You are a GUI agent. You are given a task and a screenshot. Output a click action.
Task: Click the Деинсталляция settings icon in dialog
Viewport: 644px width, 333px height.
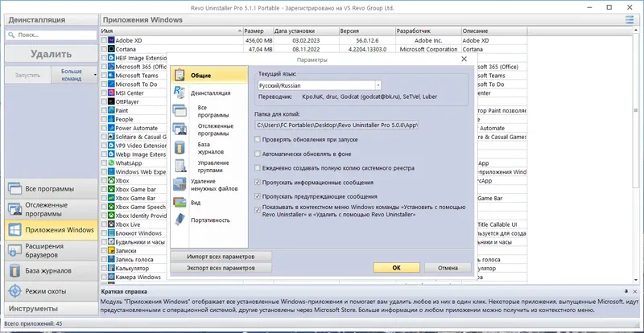click(x=180, y=92)
